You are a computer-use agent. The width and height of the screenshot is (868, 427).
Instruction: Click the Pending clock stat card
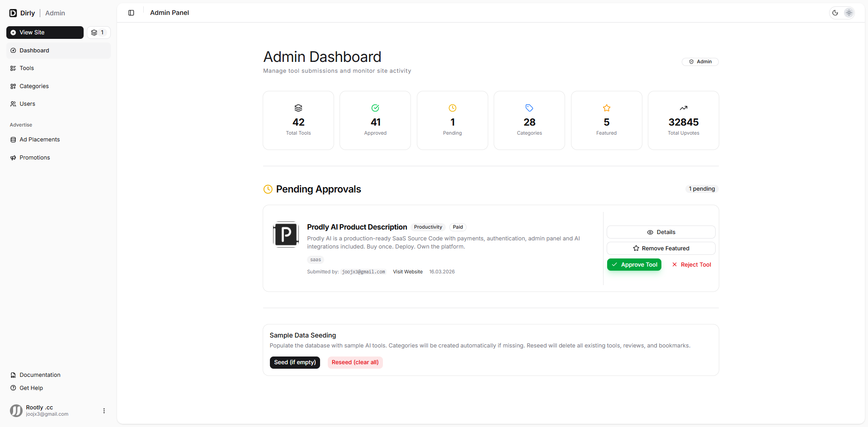(x=452, y=120)
